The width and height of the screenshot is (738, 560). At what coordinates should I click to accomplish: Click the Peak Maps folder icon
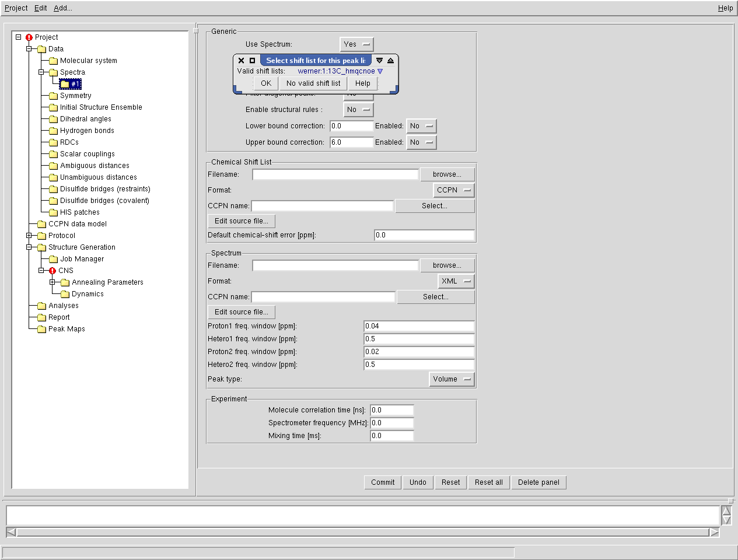41,329
